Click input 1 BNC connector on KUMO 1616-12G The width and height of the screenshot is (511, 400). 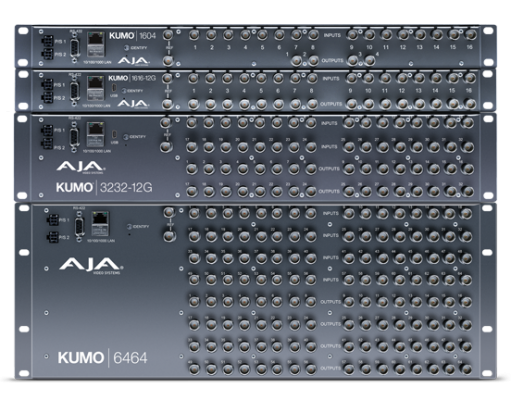pyautogui.click(x=193, y=78)
